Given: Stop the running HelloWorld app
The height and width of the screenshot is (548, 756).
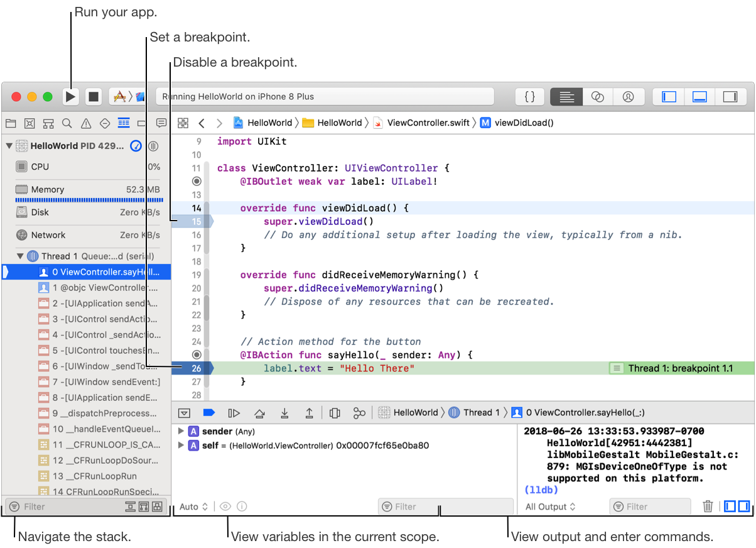Looking at the screenshot, I should 94,97.
